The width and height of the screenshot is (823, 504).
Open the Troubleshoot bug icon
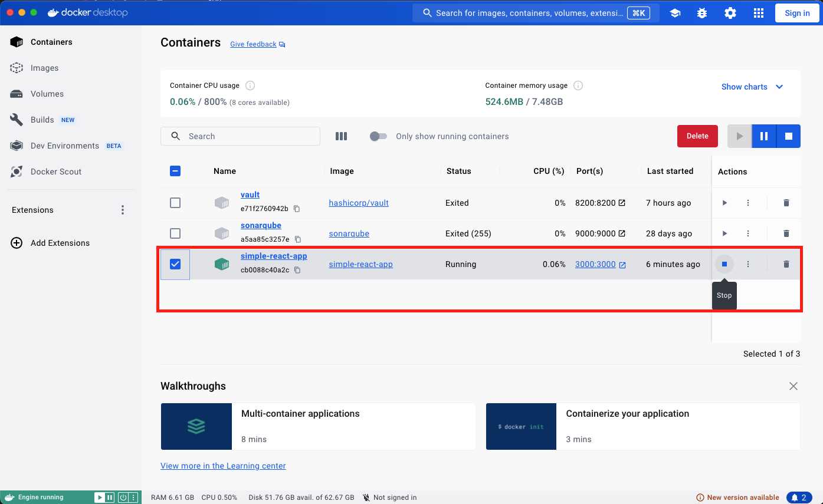coord(702,13)
